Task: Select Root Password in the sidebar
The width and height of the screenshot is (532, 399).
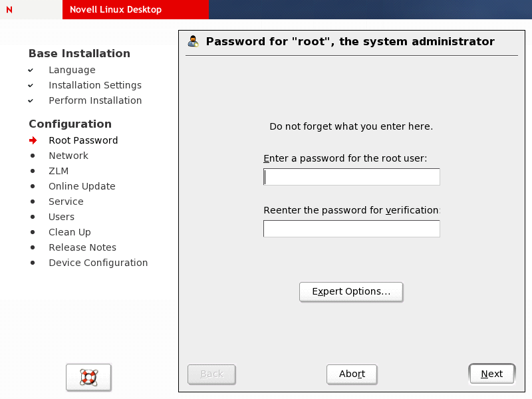Action: [83, 140]
